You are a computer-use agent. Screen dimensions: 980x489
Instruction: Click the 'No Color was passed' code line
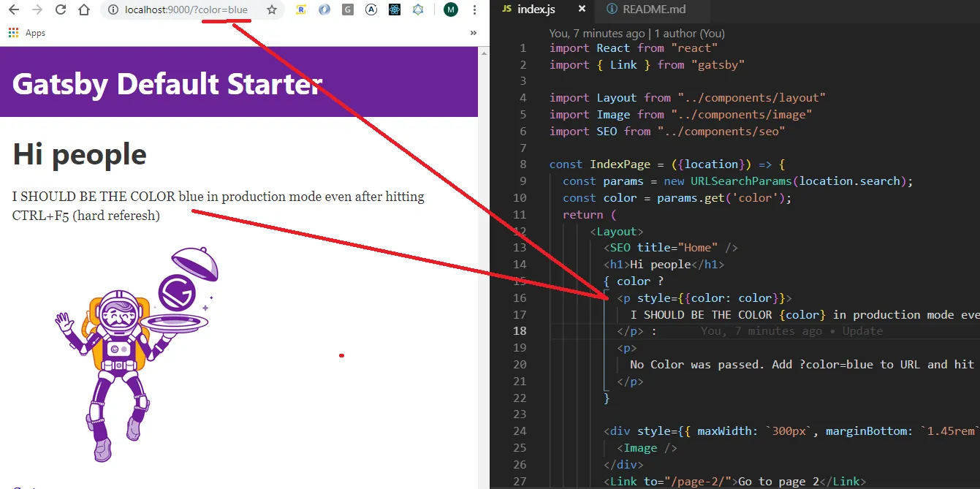pos(802,365)
